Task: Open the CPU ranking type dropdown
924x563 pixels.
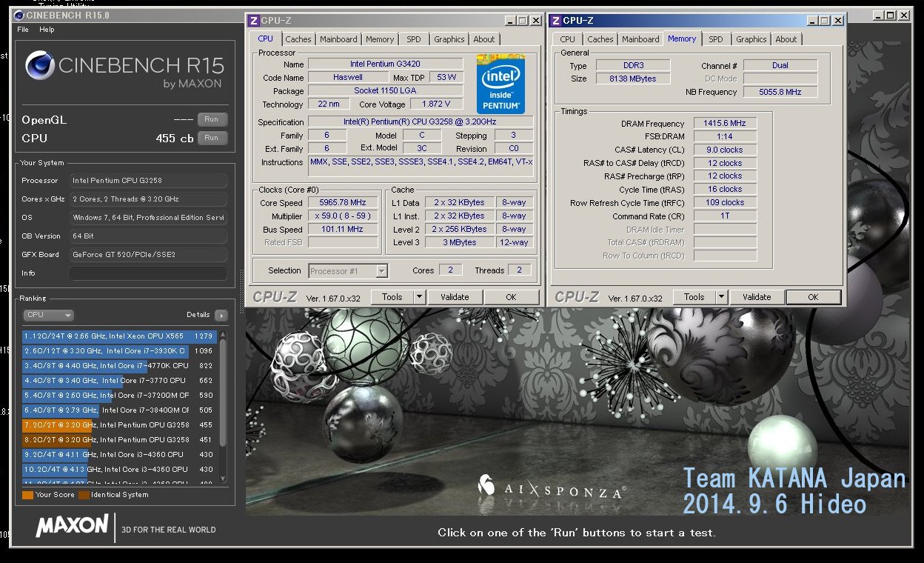Action: (48, 315)
